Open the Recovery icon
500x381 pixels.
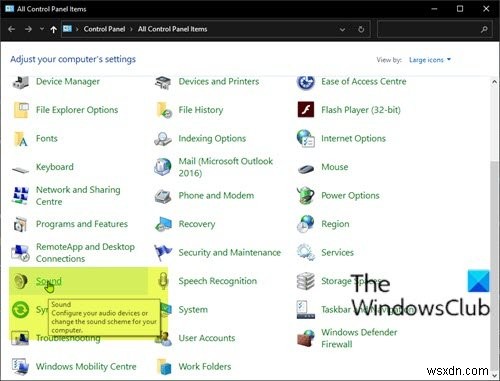coord(163,224)
